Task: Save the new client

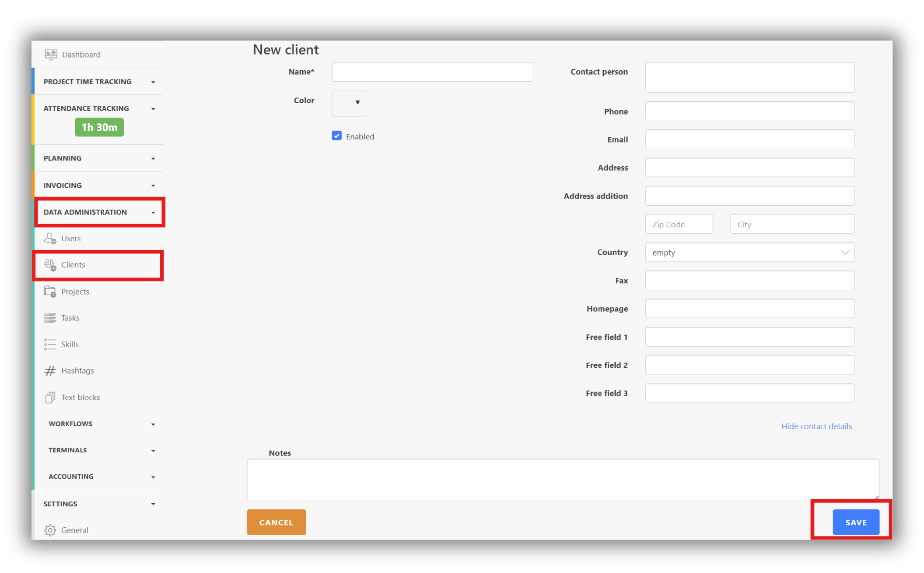Action: pyautogui.click(x=856, y=522)
